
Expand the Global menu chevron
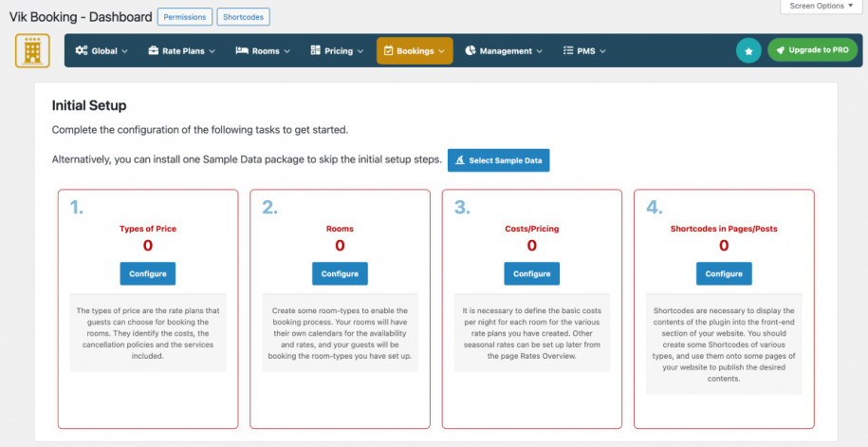124,51
